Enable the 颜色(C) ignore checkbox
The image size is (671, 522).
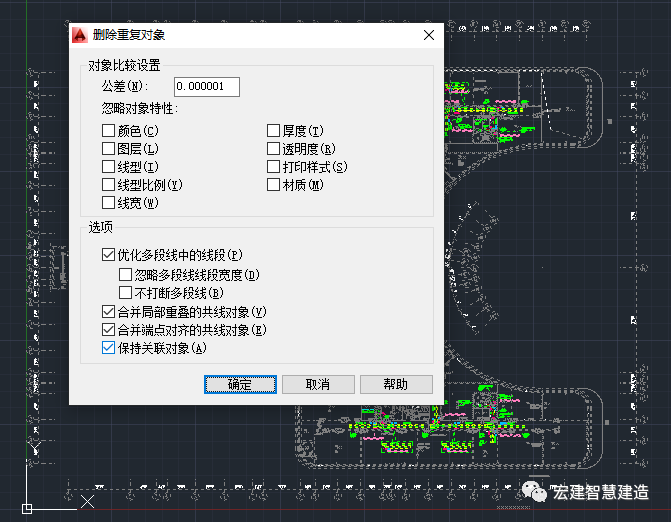pyautogui.click(x=108, y=130)
